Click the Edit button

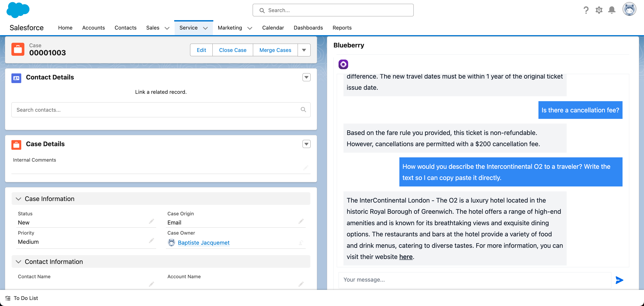(201, 50)
